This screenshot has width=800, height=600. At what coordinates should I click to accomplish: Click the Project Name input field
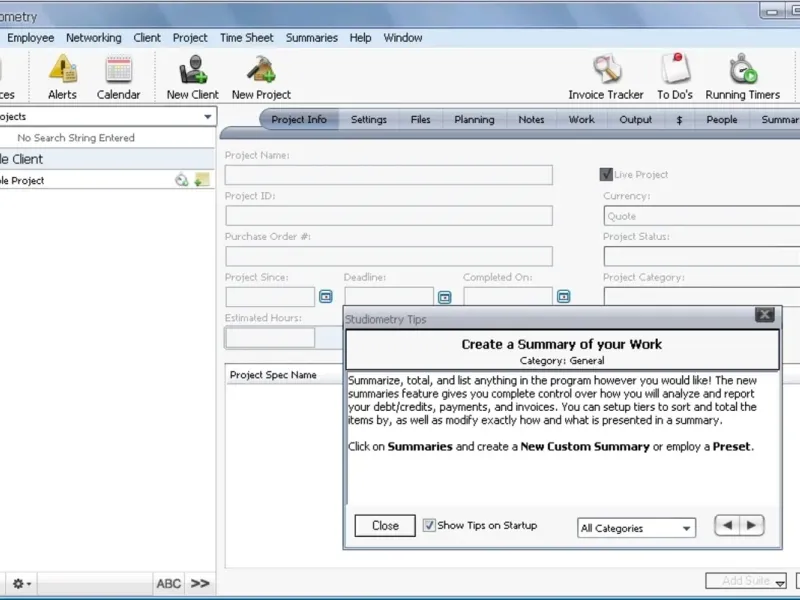(x=389, y=175)
